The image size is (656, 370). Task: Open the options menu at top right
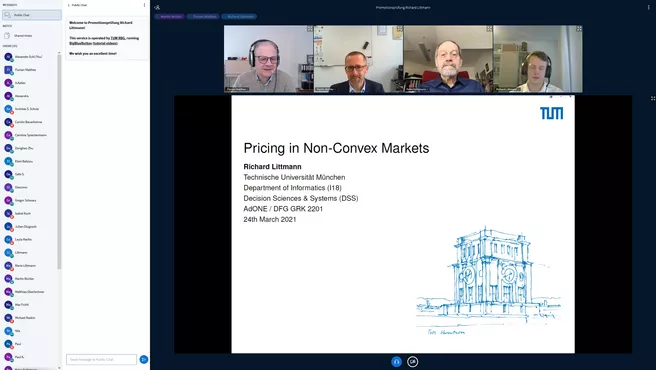point(648,7)
